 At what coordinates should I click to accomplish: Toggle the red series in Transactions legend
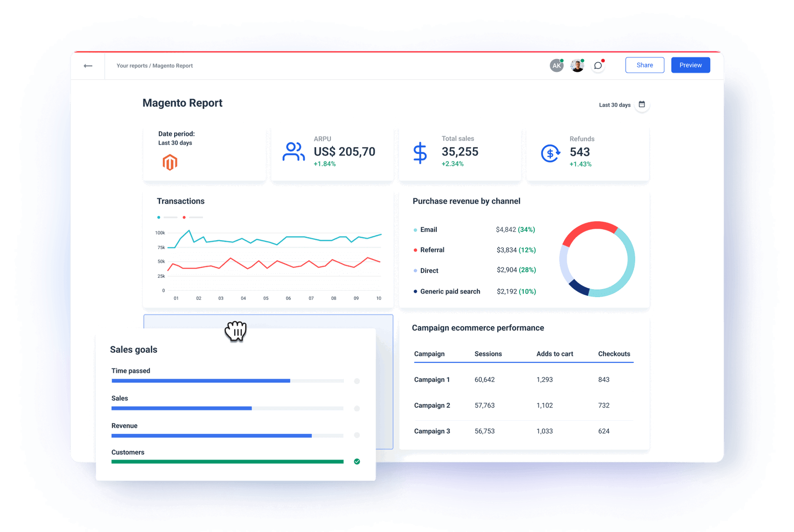pyautogui.click(x=184, y=217)
